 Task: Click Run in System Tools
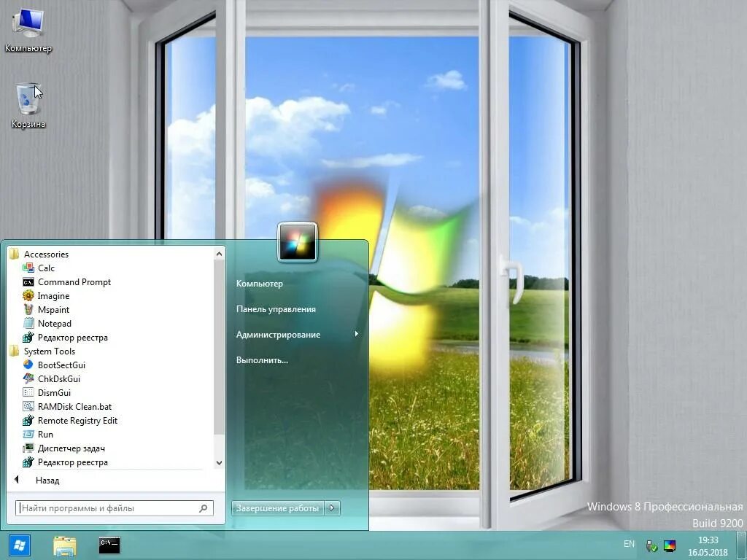tap(45, 434)
